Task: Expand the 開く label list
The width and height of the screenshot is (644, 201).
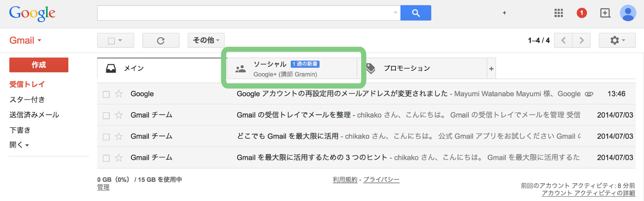Action: (x=19, y=145)
